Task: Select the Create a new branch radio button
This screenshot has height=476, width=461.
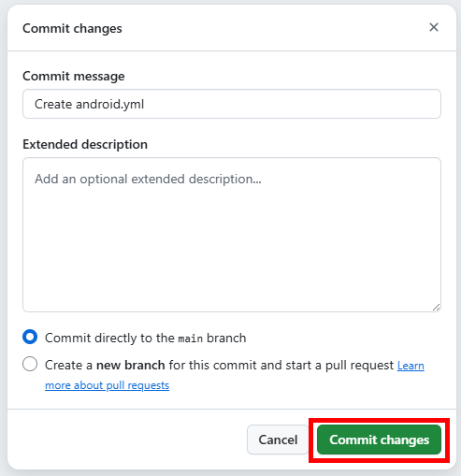Action: click(30, 364)
